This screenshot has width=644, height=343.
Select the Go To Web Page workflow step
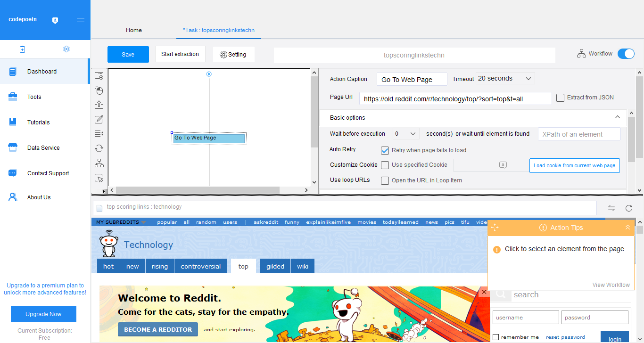tap(209, 138)
